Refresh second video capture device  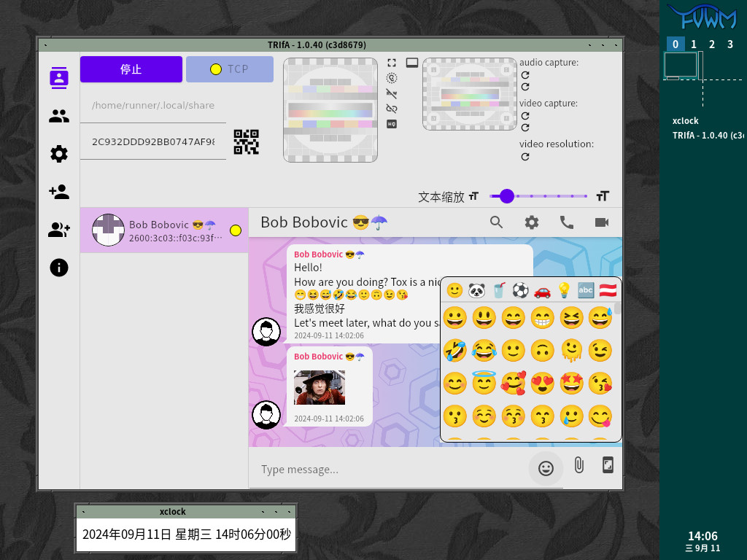point(525,128)
